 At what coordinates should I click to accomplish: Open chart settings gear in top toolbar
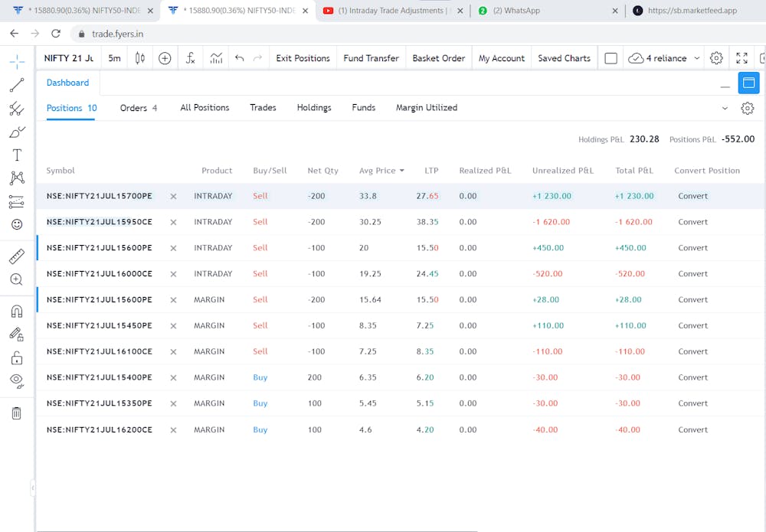coord(716,58)
